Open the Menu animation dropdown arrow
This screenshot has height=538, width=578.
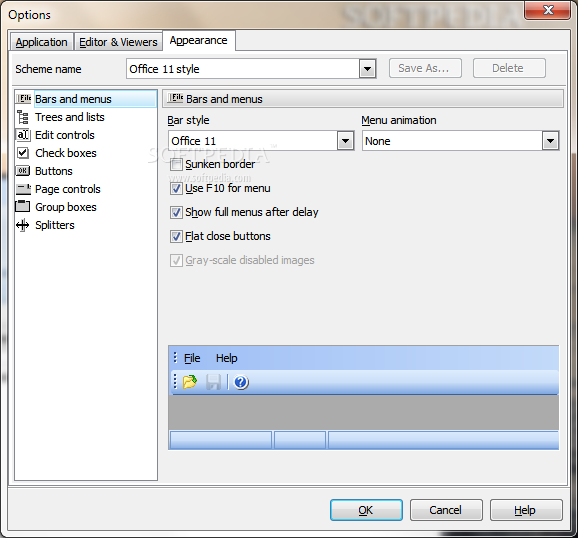click(x=550, y=141)
